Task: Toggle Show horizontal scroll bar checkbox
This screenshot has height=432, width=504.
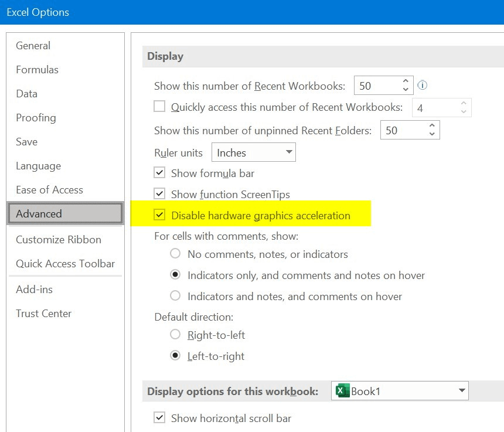Action: (159, 418)
